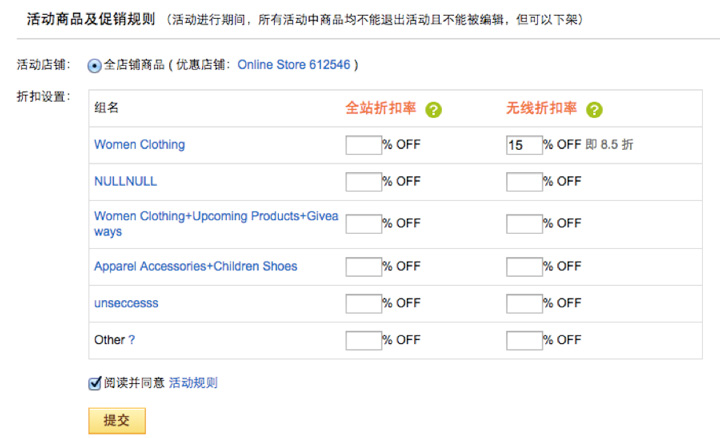Focus Women Clothing wireless discount field showing 15
The image size is (720, 438).
point(524,145)
